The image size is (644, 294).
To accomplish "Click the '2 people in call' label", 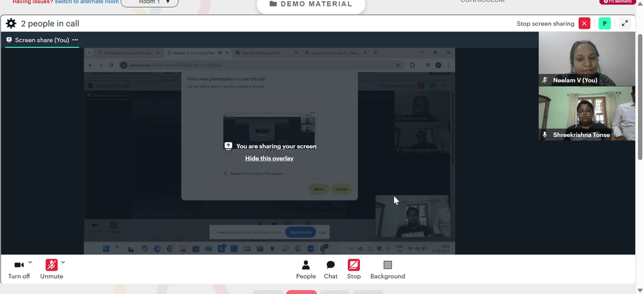I will (x=50, y=24).
